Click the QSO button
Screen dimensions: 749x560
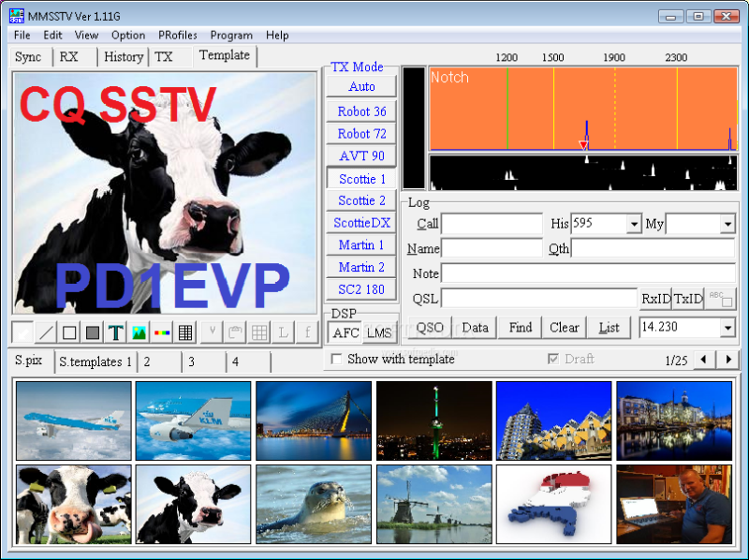point(430,328)
